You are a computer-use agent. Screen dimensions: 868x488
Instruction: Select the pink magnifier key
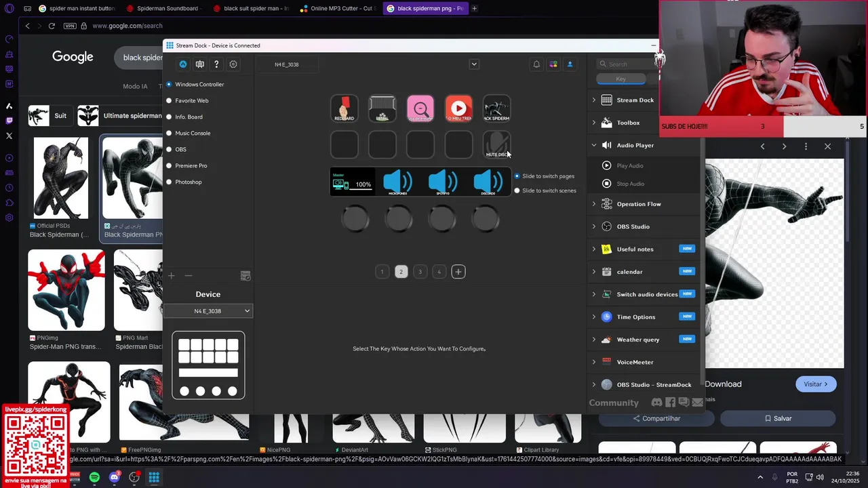[x=420, y=108]
